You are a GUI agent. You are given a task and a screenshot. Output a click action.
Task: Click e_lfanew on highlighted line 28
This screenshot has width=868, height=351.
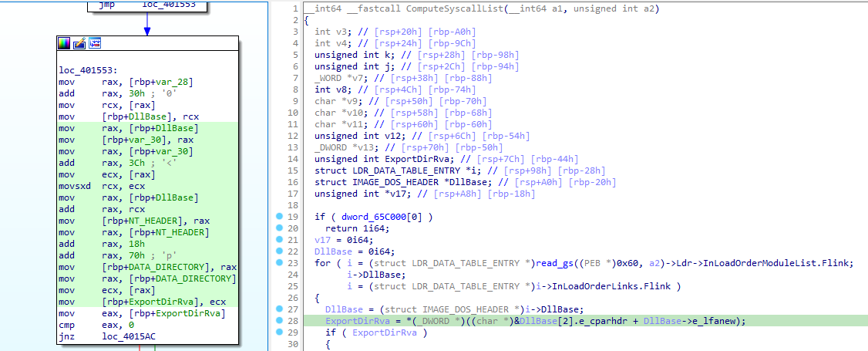(x=714, y=321)
